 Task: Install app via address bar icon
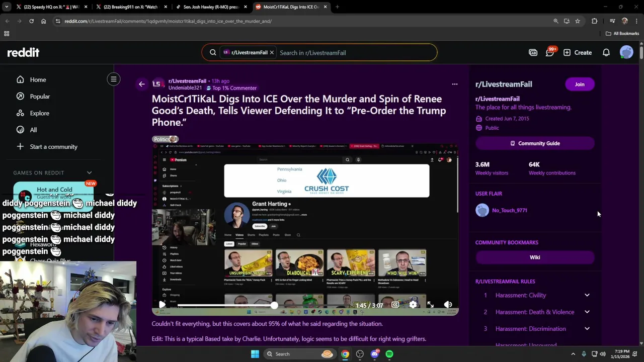[x=567, y=21]
